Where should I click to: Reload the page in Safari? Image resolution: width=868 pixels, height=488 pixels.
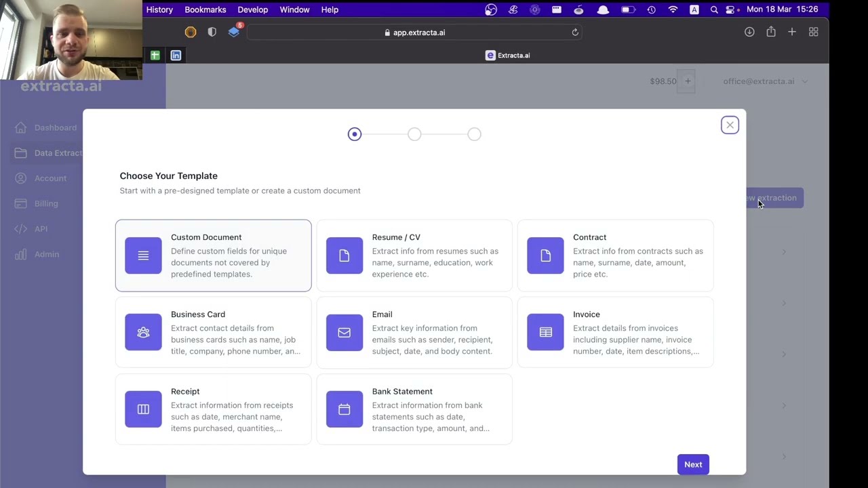tap(575, 32)
